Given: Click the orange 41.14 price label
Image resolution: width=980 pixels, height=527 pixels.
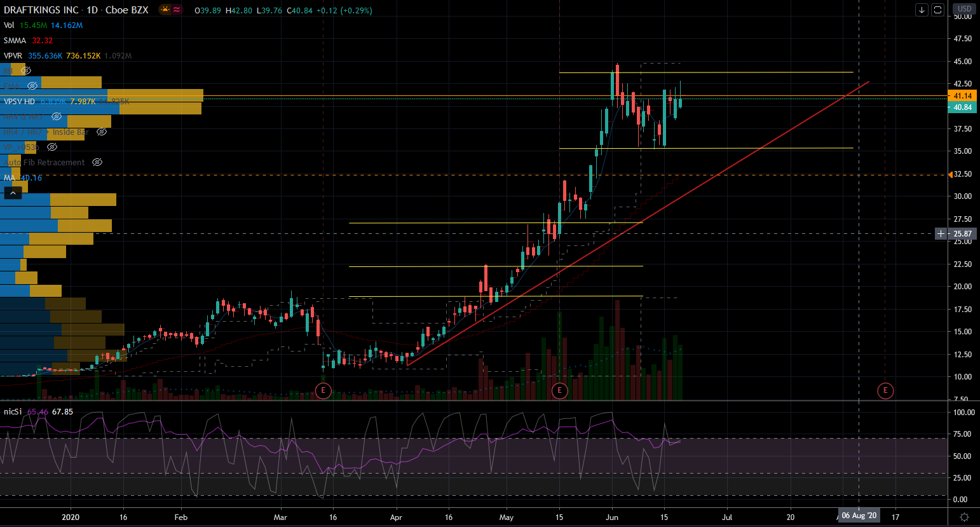Looking at the screenshot, I should pyautogui.click(x=962, y=96).
